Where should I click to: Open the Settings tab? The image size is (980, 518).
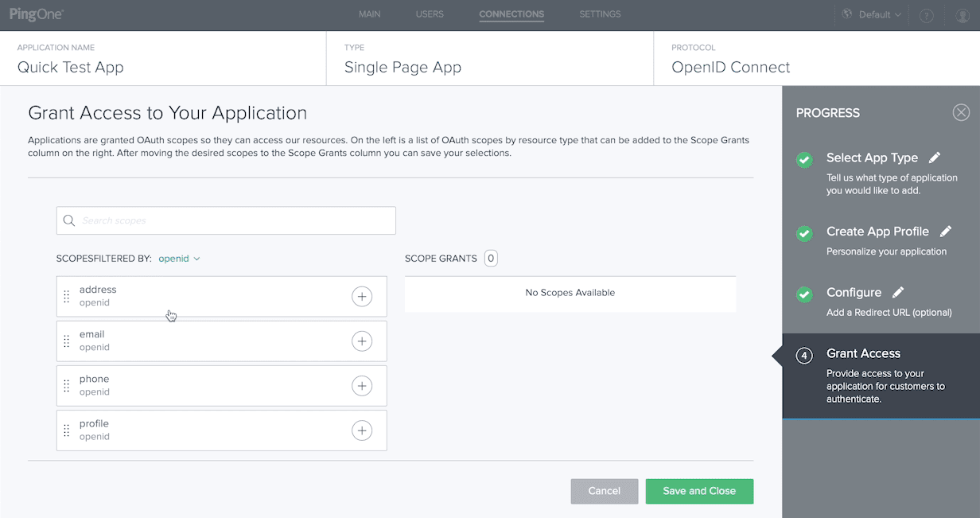pos(600,14)
